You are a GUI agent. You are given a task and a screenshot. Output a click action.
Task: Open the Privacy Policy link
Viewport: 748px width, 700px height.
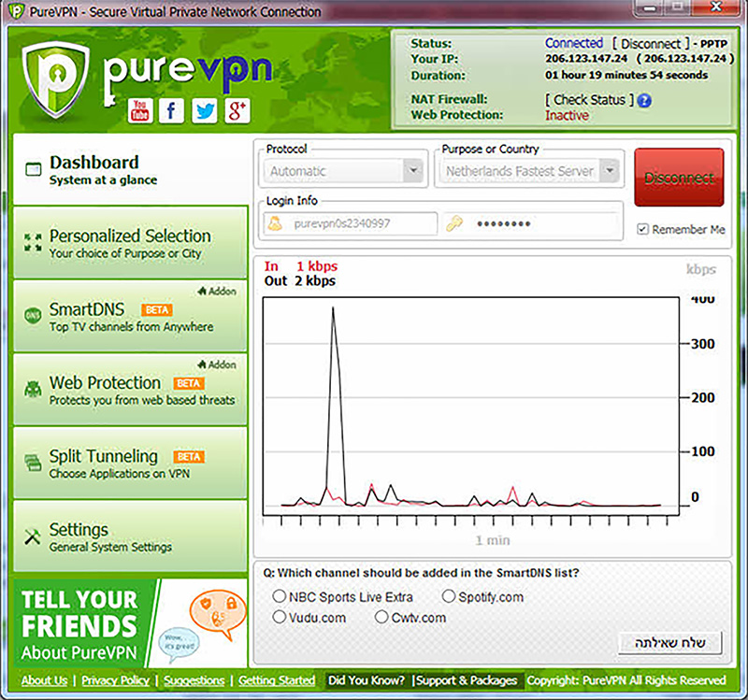(115, 680)
